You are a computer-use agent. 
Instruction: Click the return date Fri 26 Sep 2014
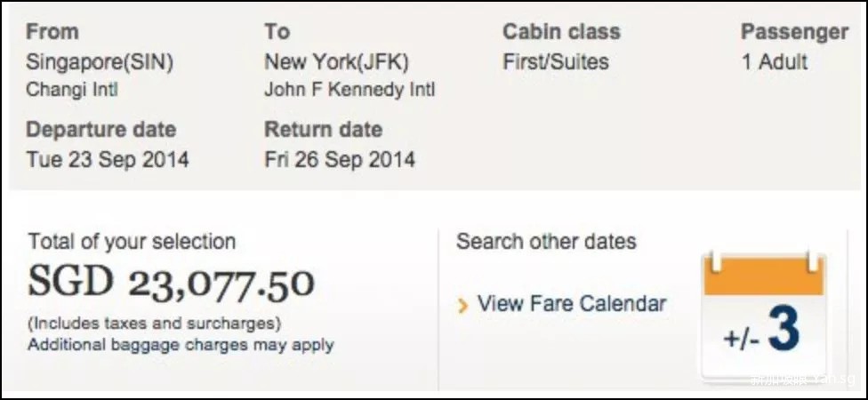[x=340, y=160]
